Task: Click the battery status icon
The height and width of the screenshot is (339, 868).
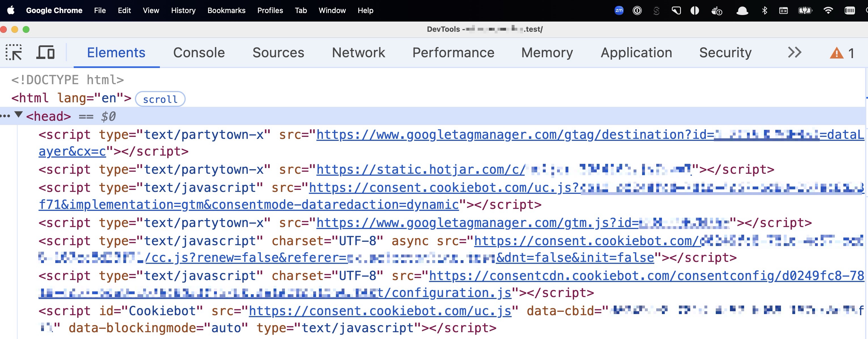Action: (x=805, y=10)
